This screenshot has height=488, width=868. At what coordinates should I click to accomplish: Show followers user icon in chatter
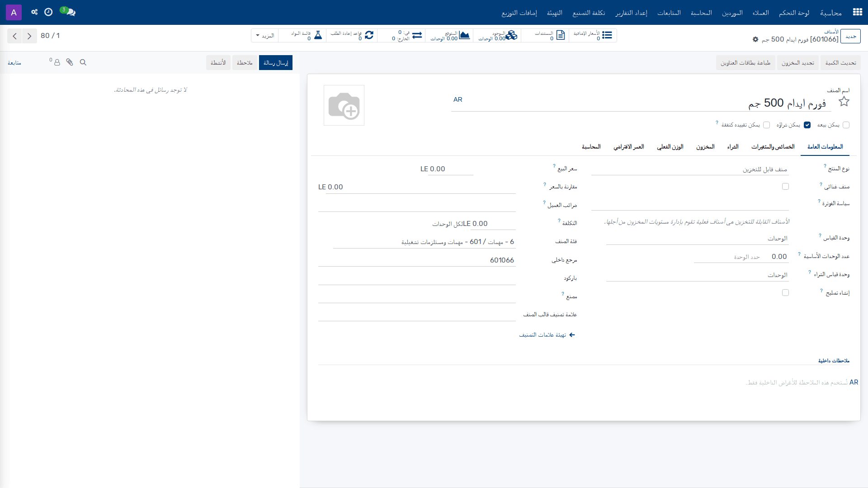[x=57, y=62]
